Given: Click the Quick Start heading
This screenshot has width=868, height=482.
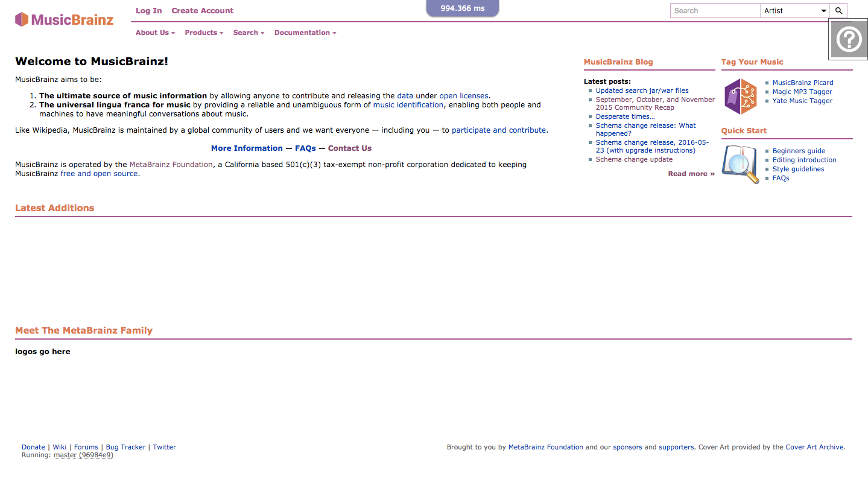Looking at the screenshot, I should [744, 130].
